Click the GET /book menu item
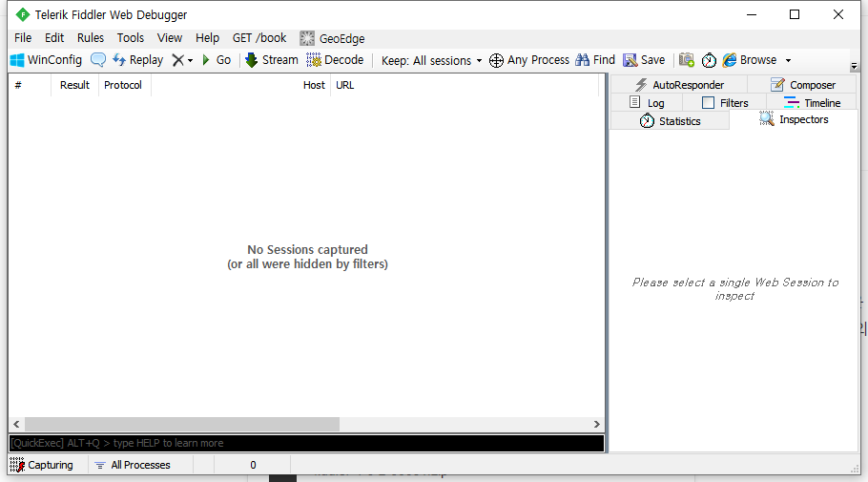The width and height of the screenshot is (868, 482). [x=259, y=37]
